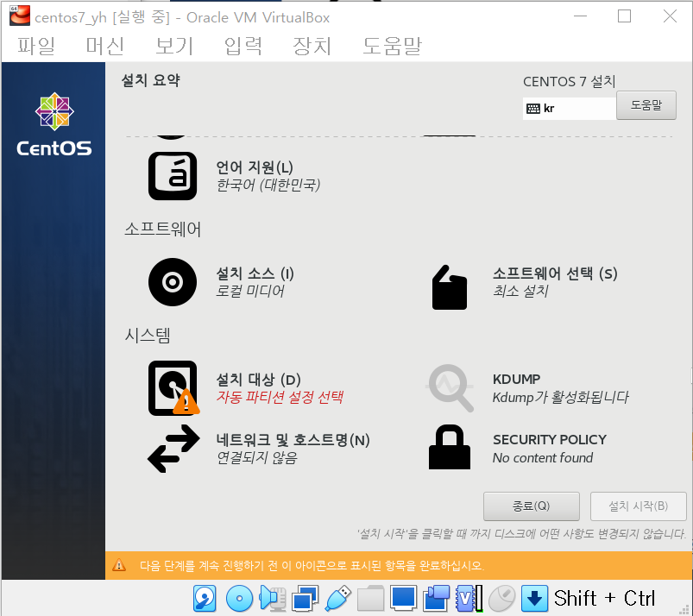Viewport: 693px width, 616px height.
Task: Click the Shift + Ctrl host key text
Action: click(604, 599)
